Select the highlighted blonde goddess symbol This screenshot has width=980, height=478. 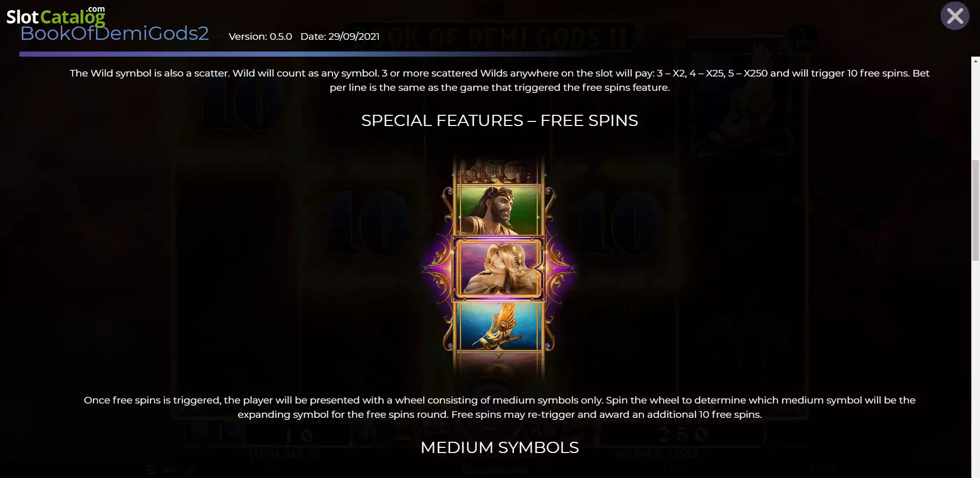click(x=499, y=268)
